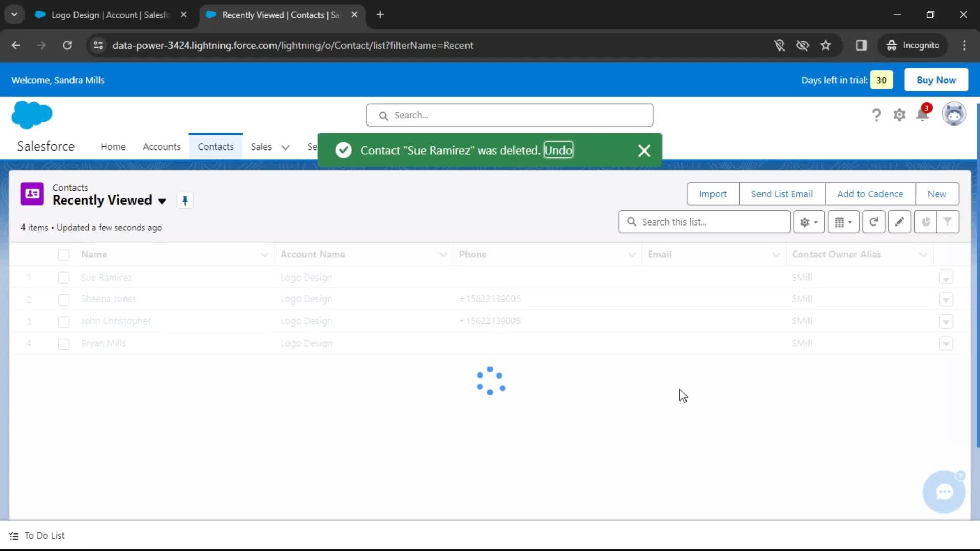980x551 pixels.
Task: Select the Contacts navigation tab
Action: (215, 147)
